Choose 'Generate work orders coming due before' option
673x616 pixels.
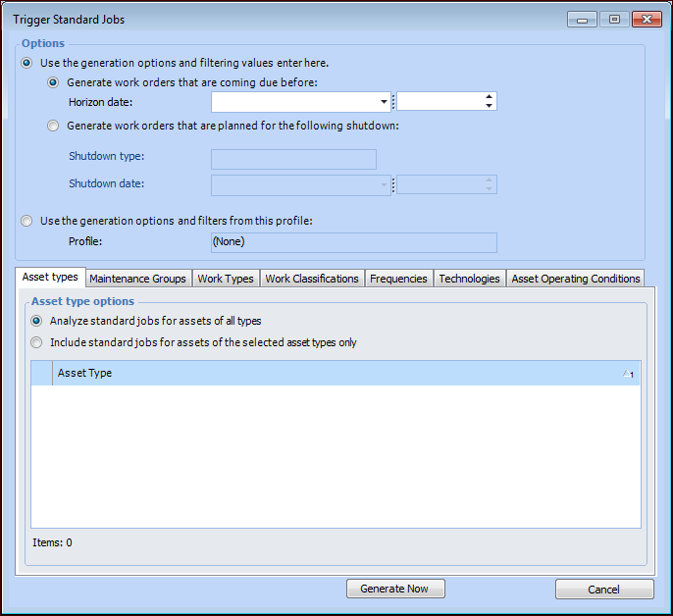tap(54, 82)
